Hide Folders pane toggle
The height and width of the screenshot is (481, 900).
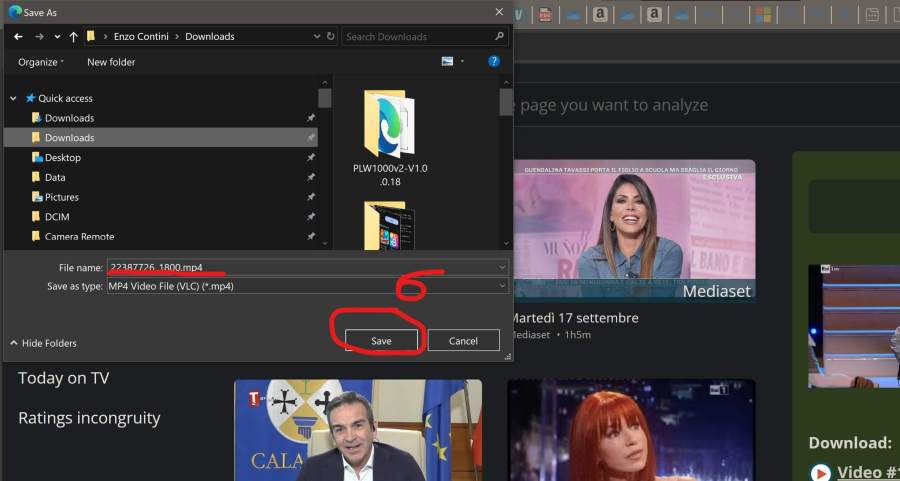coord(43,343)
